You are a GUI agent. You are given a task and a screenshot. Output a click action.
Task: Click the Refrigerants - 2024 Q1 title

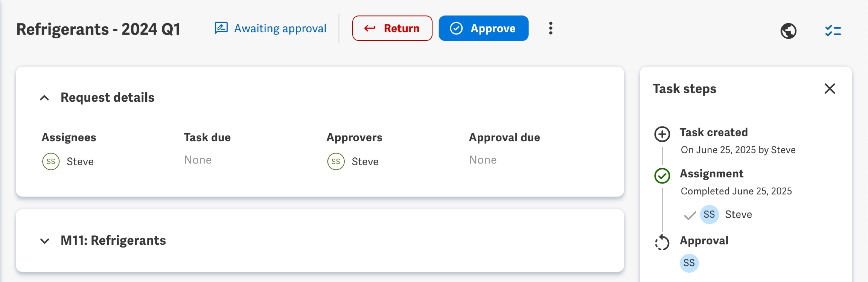[x=98, y=29]
